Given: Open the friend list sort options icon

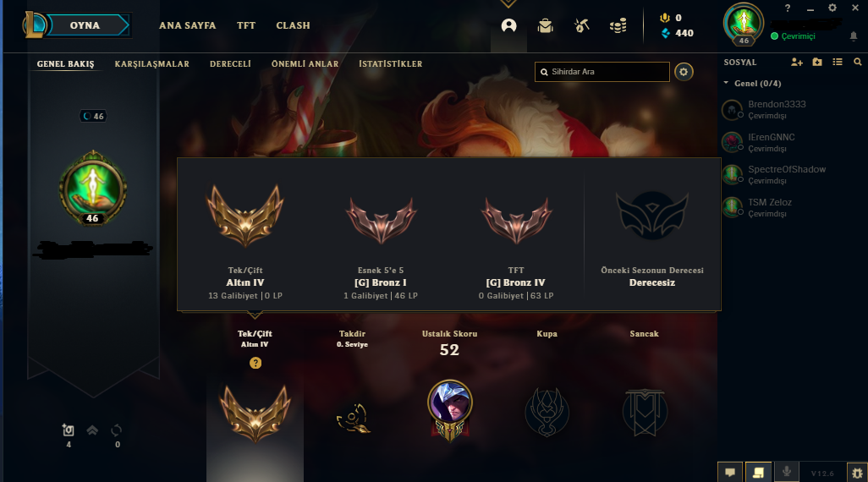Looking at the screenshot, I should tap(837, 62).
